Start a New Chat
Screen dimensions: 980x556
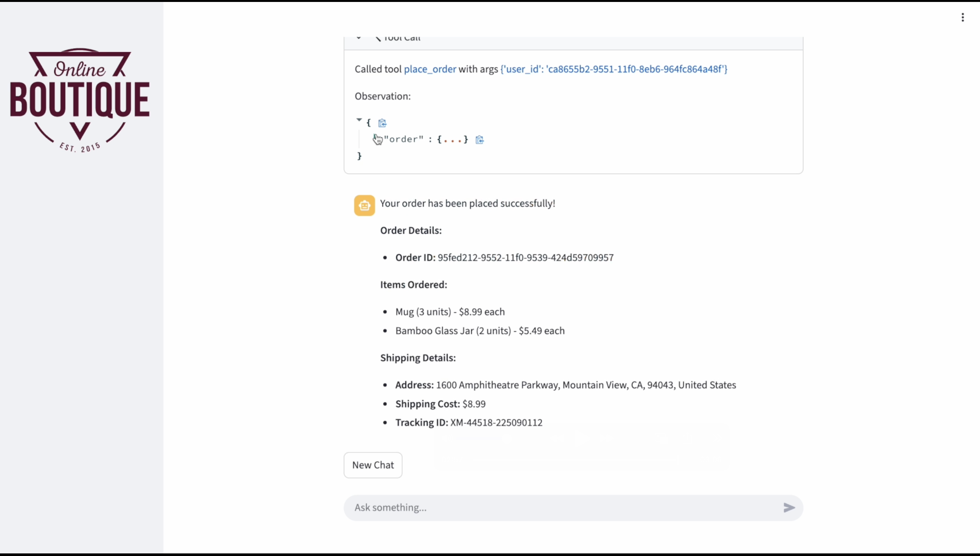click(373, 465)
